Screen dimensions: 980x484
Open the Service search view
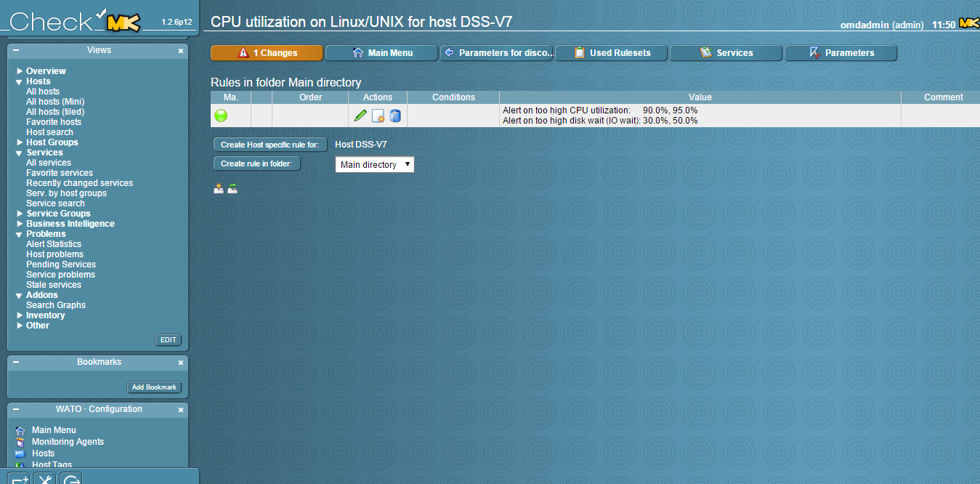click(55, 203)
